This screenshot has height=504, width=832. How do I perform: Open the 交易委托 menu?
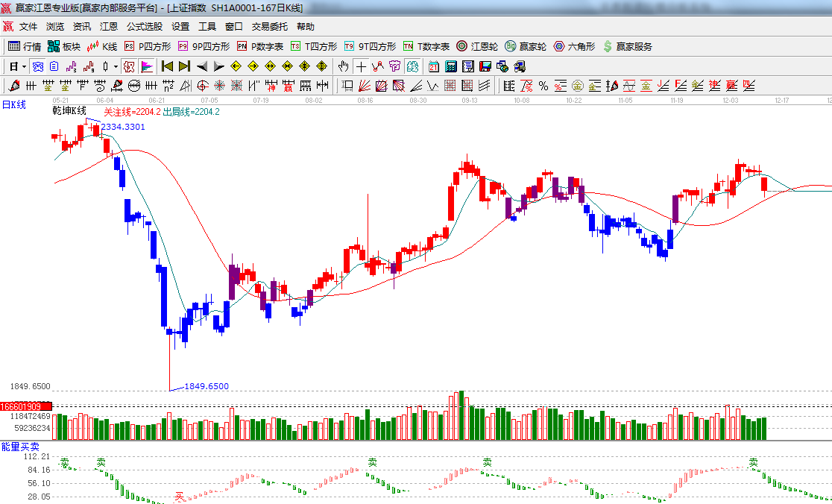(x=269, y=26)
